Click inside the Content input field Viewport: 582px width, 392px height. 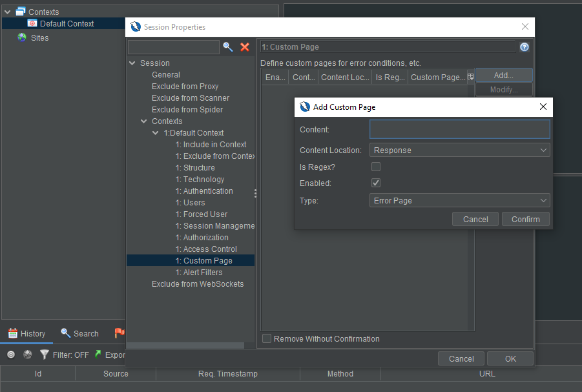(459, 129)
